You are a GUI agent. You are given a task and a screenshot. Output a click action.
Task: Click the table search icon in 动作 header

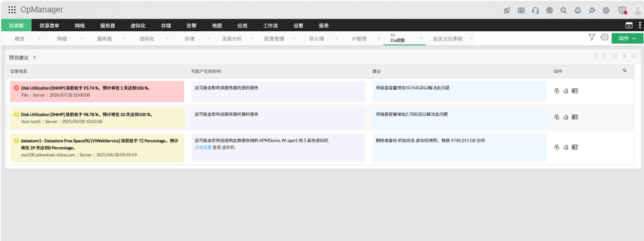pos(625,70)
